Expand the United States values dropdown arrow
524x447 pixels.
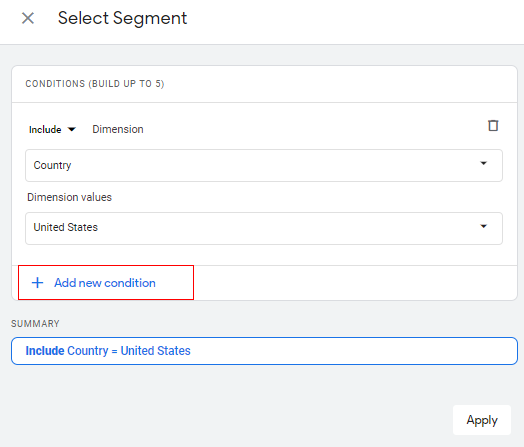coord(483,227)
